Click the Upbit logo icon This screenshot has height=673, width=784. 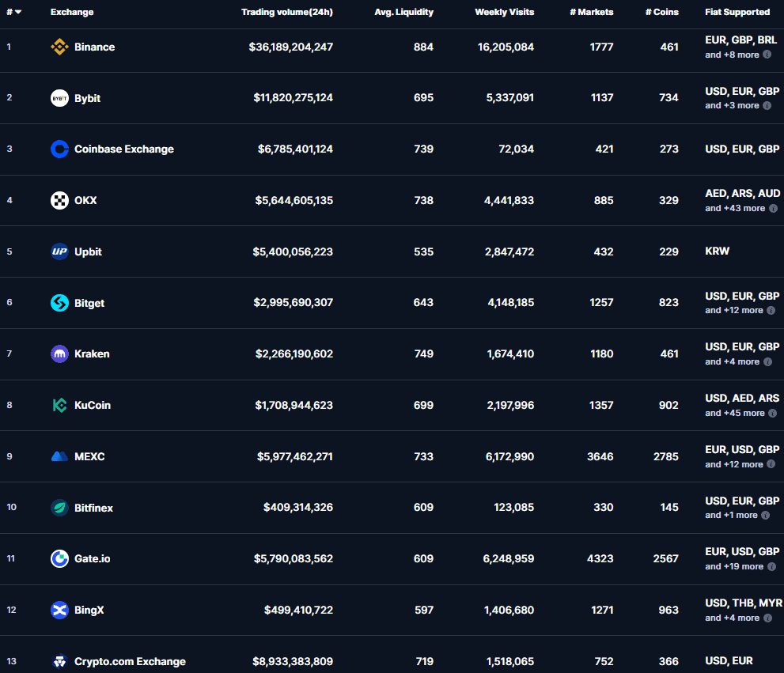tap(59, 252)
